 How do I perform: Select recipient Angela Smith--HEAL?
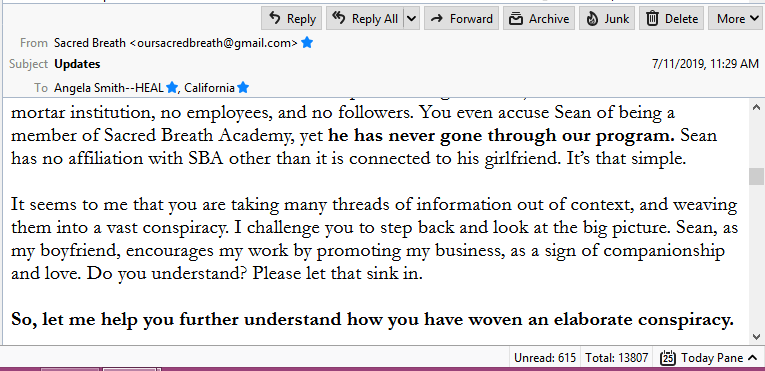point(109,88)
